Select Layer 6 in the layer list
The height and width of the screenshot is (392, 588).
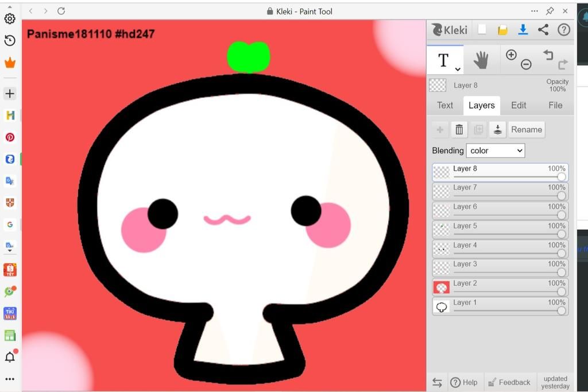coord(500,210)
